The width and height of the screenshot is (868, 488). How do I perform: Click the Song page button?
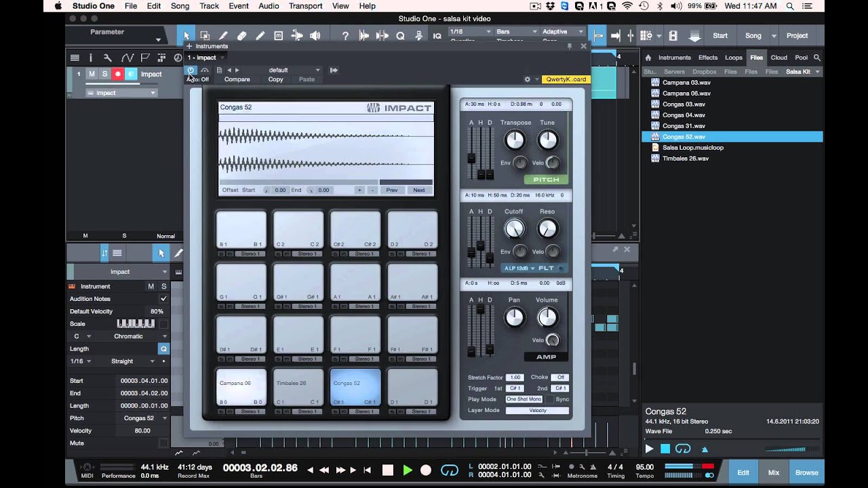pos(753,36)
